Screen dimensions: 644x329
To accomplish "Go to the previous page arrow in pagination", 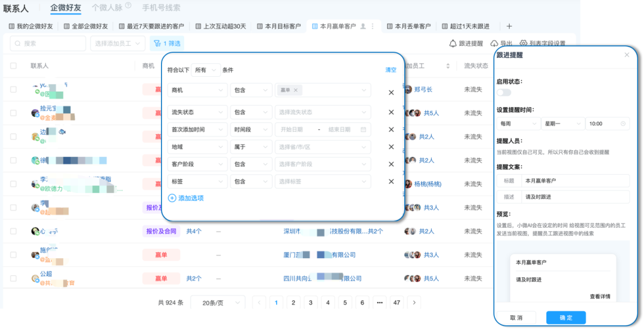I will coord(259,303).
